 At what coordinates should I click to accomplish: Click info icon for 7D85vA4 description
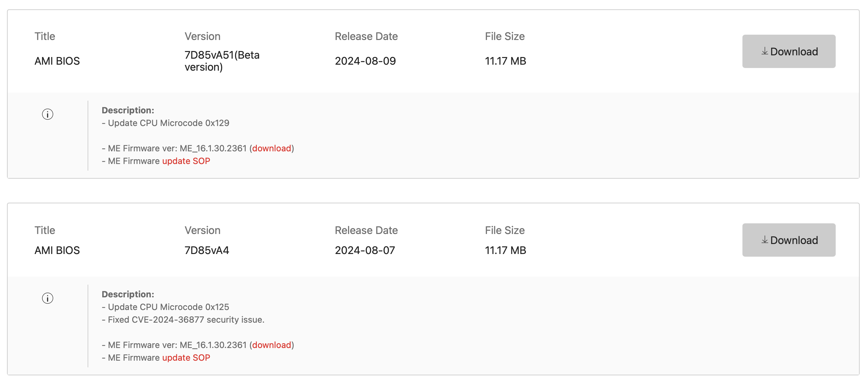[x=48, y=298]
